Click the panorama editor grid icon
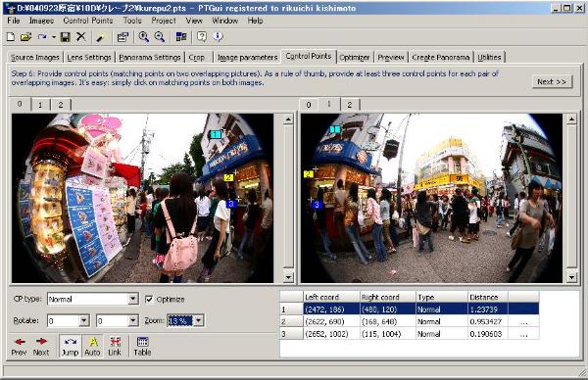The image size is (588, 380). click(181, 36)
